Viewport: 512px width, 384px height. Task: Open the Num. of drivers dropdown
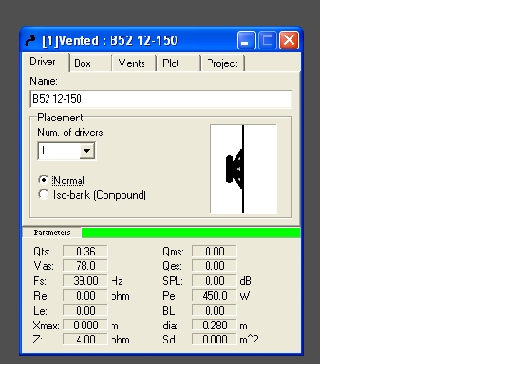click(87, 151)
